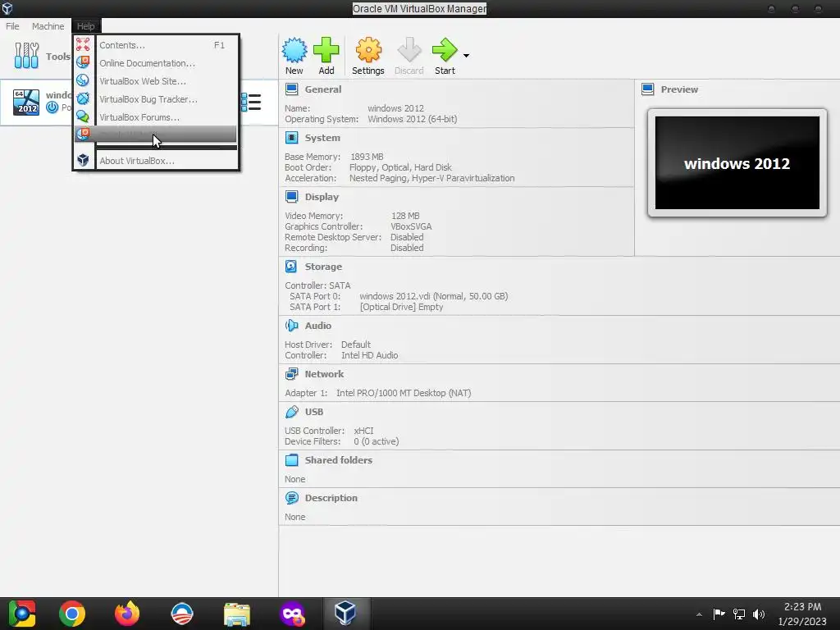The image size is (840, 630).
Task: Click the Storage section disk icon
Action: point(291,267)
